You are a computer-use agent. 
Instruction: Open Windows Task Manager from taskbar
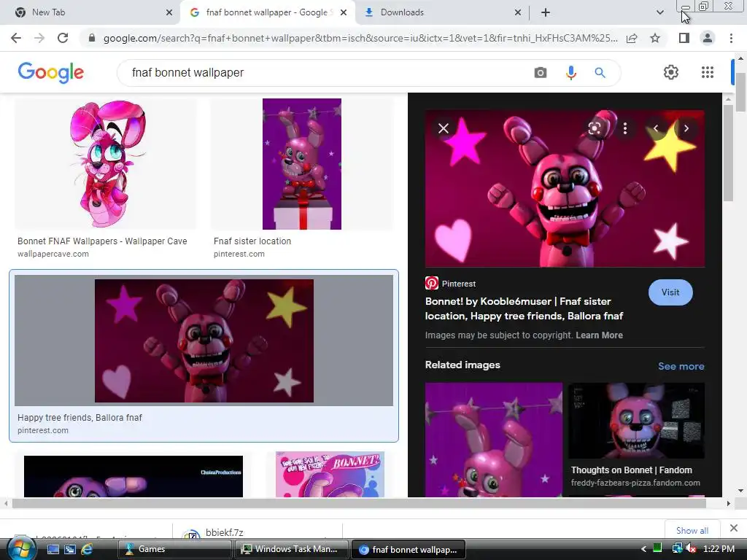[291, 549]
